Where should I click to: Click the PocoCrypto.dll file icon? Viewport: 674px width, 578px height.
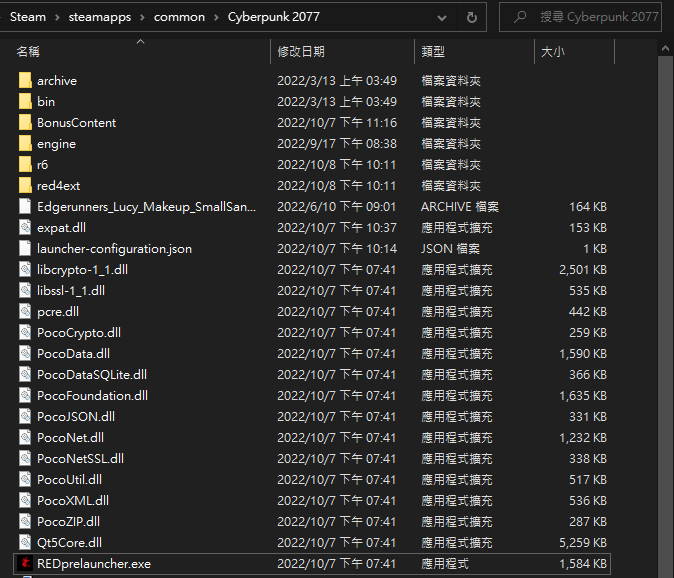[x=25, y=333]
